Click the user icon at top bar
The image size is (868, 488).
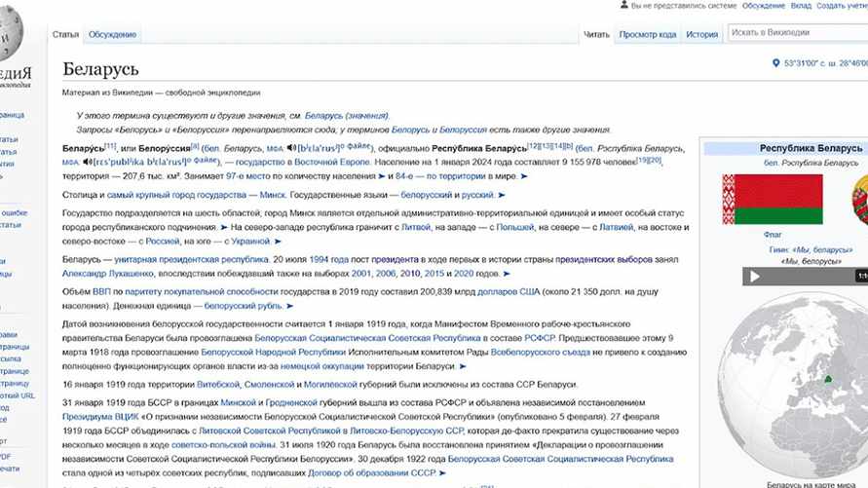pyautogui.click(x=624, y=5)
